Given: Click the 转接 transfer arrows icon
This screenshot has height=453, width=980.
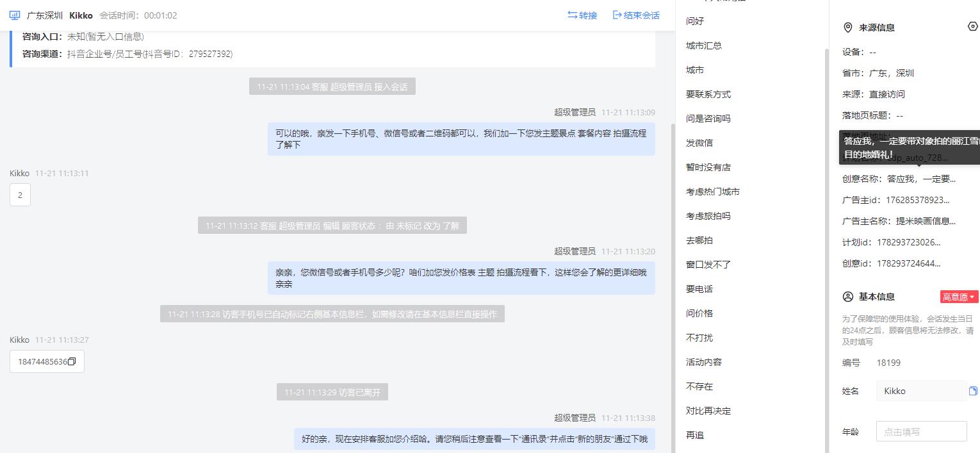Looking at the screenshot, I should (x=572, y=15).
